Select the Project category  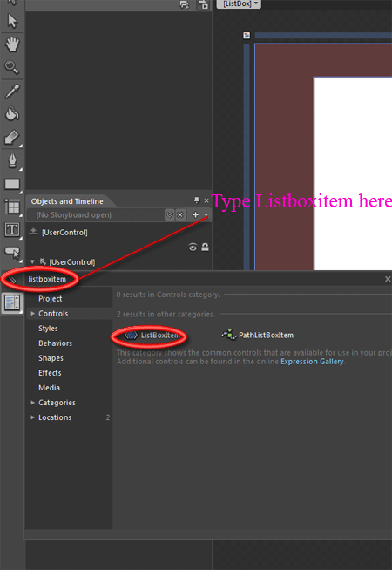pyautogui.click(x=51, y=298)
